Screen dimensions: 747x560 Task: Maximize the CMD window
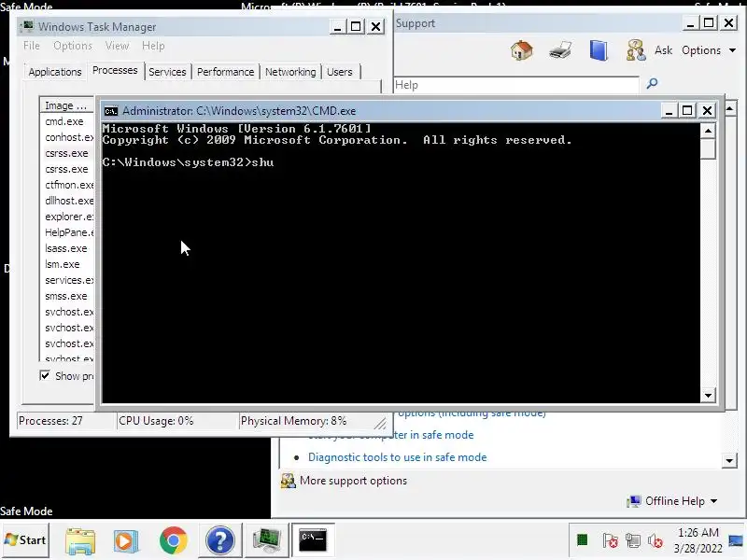pos(687,110)
